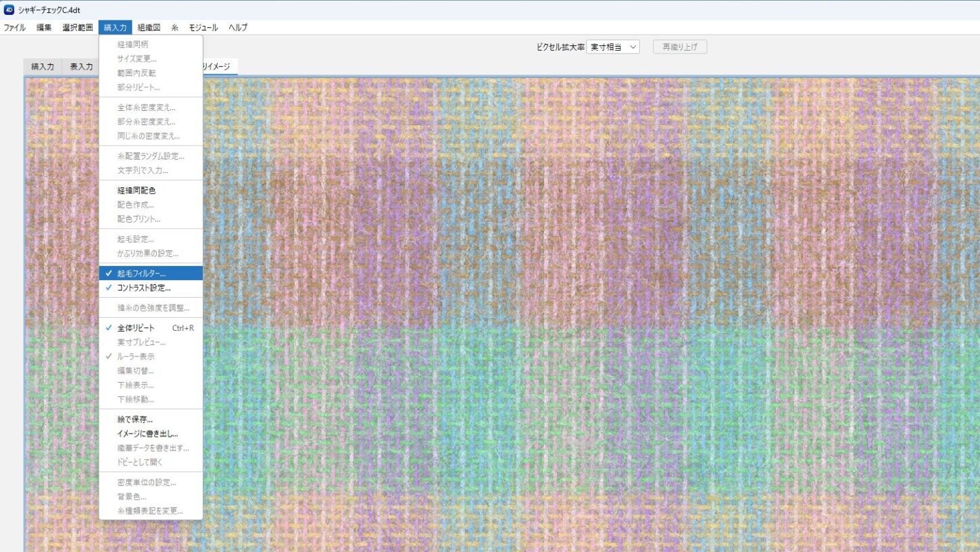Open the ヘルプ menu

point(238,28)
